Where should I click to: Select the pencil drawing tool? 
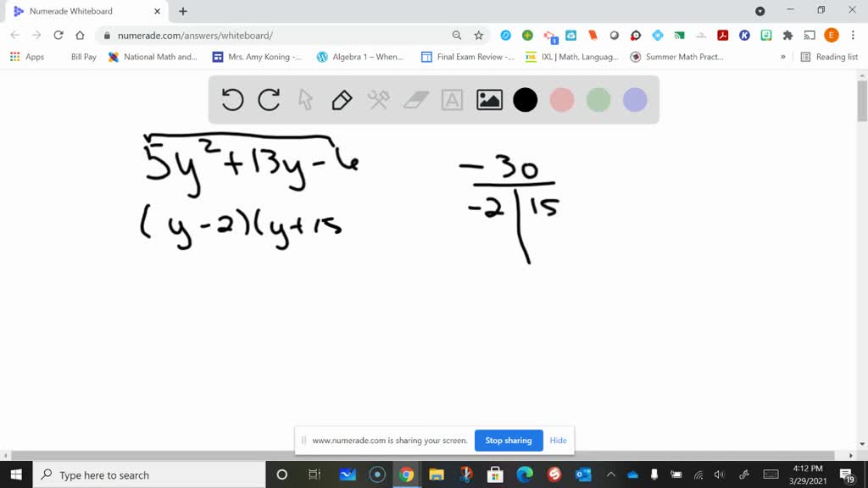pyautogui.click(x=341, y=99)
